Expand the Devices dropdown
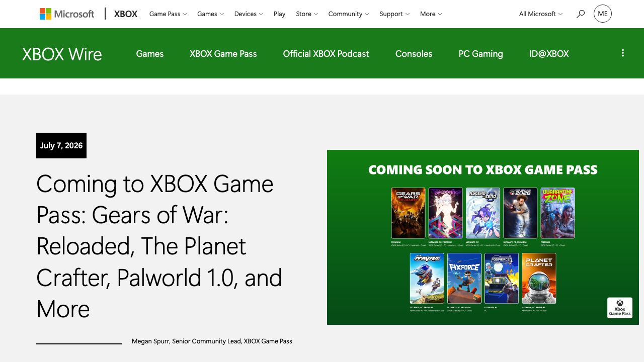Viewport: 644px width, 362px height. click(249, 14)
